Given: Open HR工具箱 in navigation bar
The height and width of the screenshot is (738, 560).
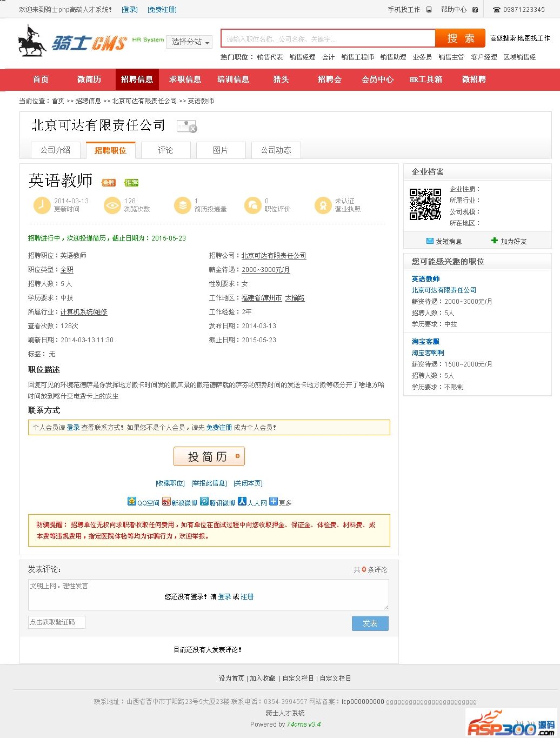Looking at the screenshot, I should click(x=426, y=79).
